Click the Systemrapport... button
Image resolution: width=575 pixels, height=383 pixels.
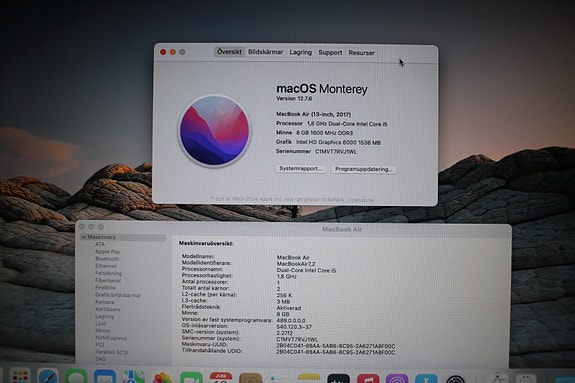click(x=301, y=169)
